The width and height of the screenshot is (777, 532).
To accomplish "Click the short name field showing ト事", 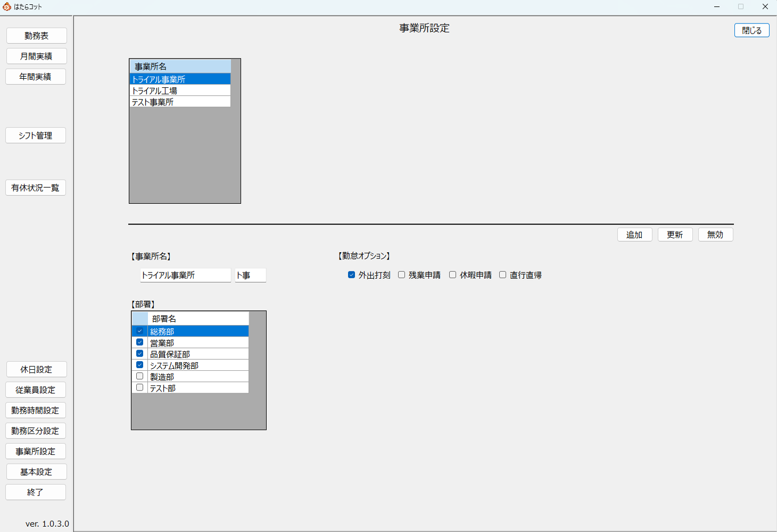I will pyautogui.click(x=250, y=275).
